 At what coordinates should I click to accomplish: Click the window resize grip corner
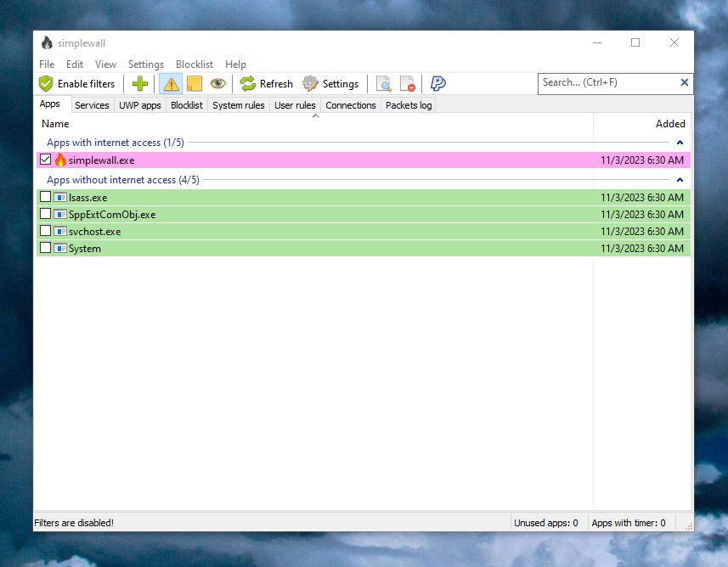(x=689, y=526)
